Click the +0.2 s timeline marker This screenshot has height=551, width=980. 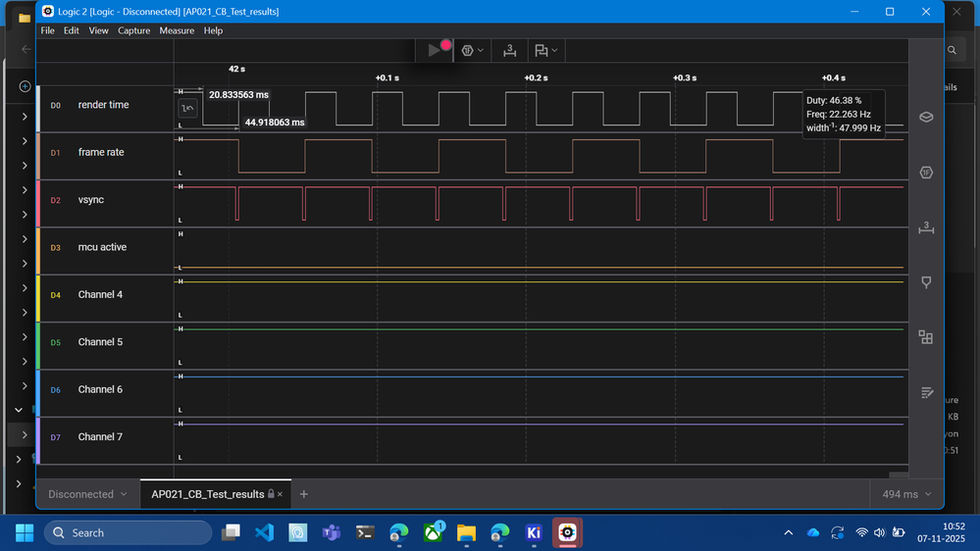[536, 78]
